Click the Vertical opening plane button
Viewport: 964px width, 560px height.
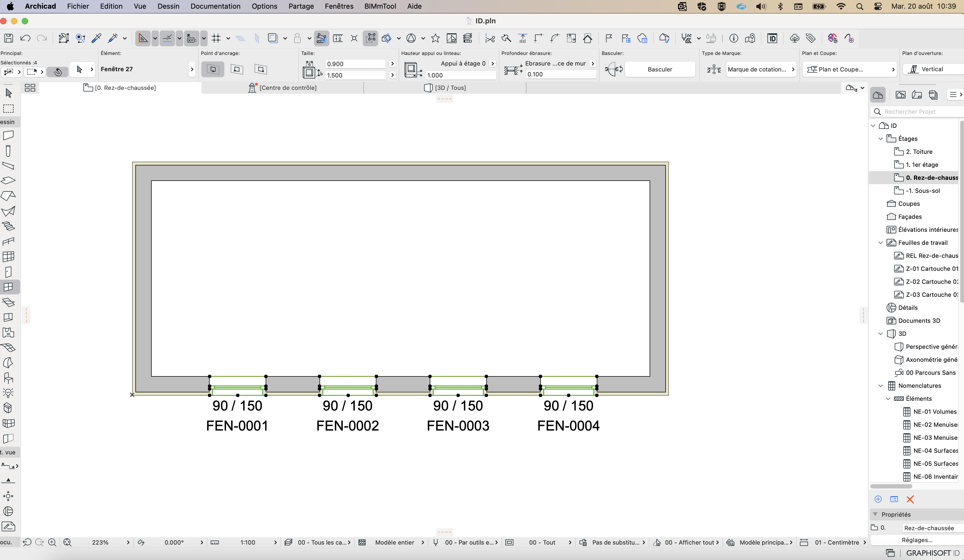pos(933,69)
